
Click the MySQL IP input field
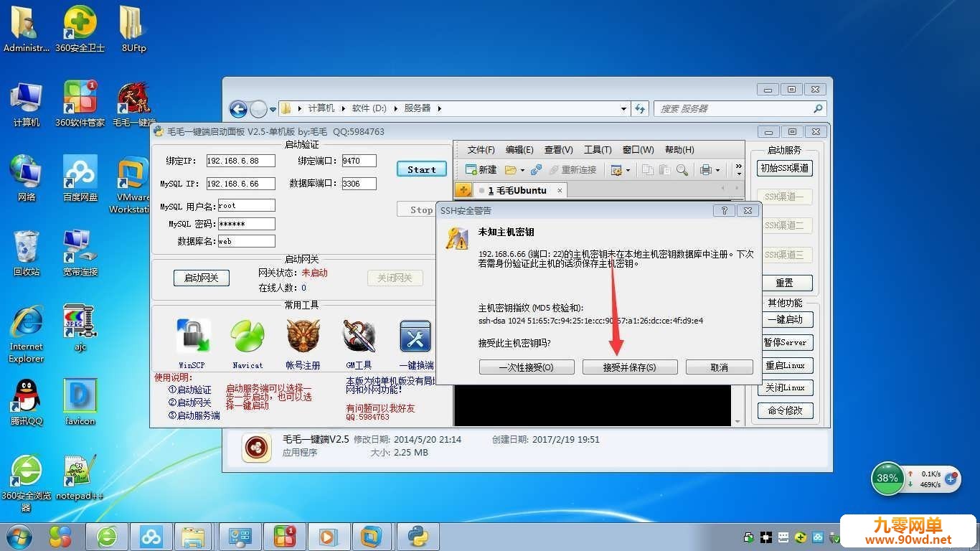click(241, 184)
